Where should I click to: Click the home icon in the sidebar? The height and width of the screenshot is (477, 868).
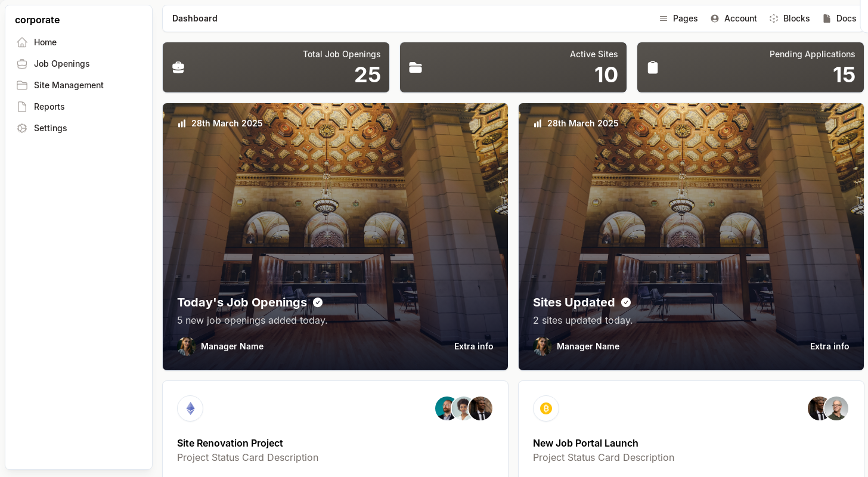pos(22,42)
